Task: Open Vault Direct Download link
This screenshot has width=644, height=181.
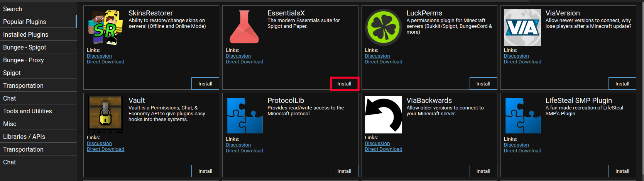Action: pos(105,149)
